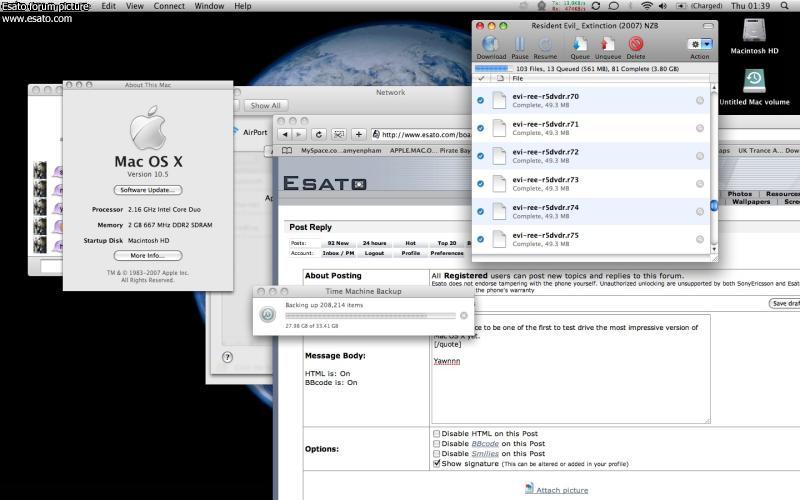The height and width of the screenshot is (500, 800).
Task: Click Show All in Network window
Action: [x=265, y=106]
